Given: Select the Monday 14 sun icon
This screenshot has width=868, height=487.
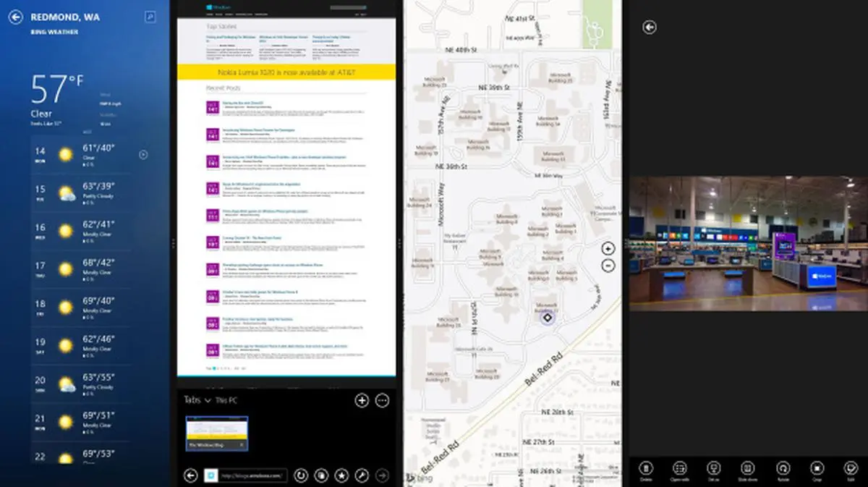Looking at the screenshot, I should tap(66, 154).
